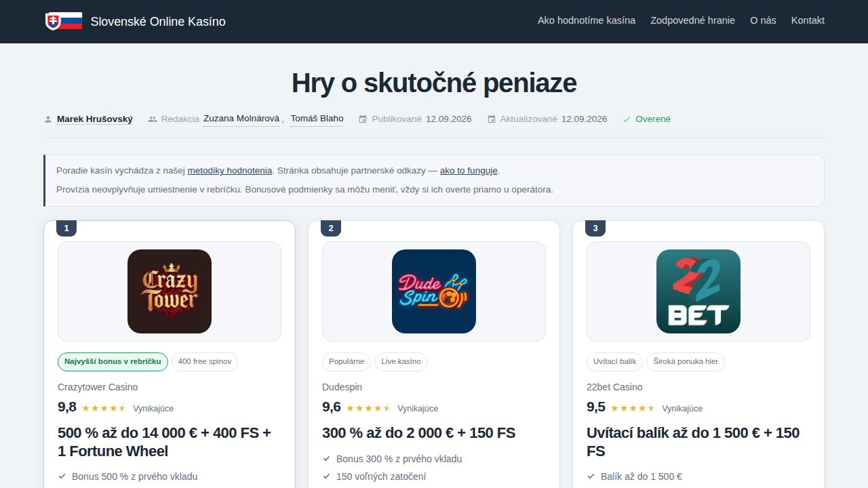Click the Uvítací balík až do 1 500 € heading
The image size is (868, 488).
click(693, 442)
